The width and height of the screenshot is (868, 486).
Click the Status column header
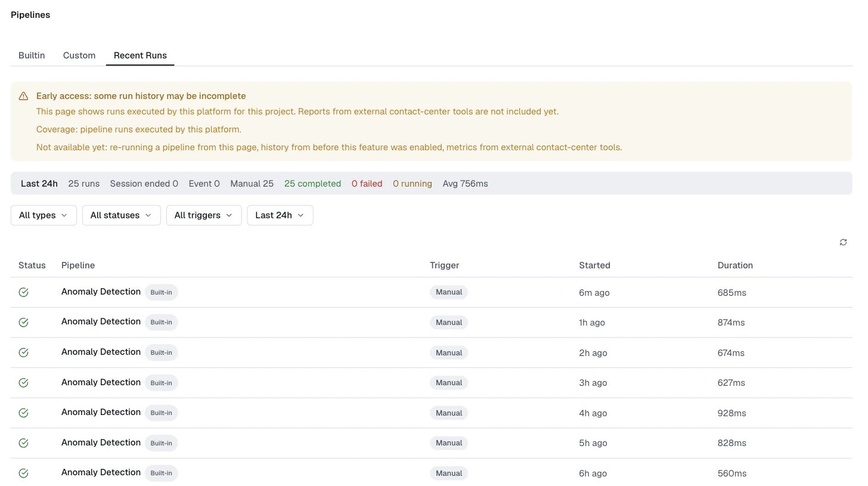(32, 265)
